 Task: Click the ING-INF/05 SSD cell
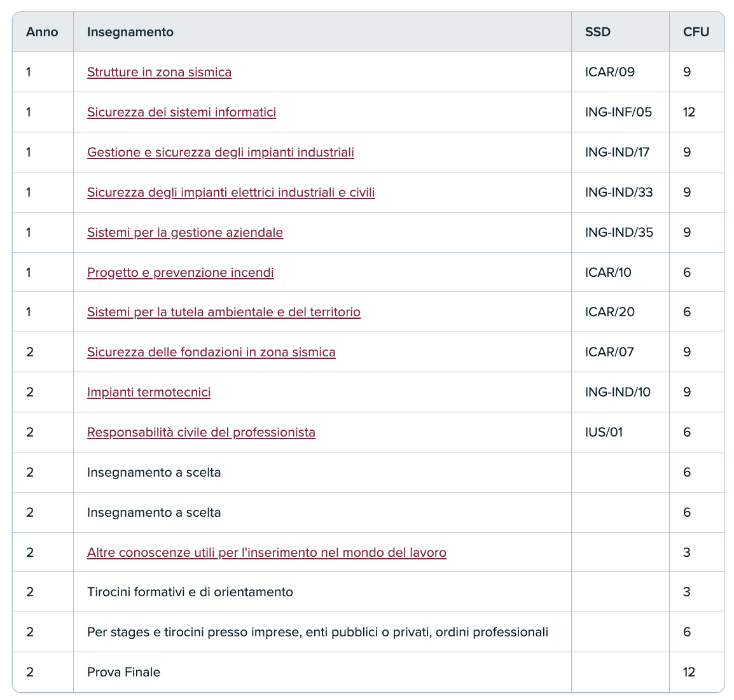pos(618,112)
